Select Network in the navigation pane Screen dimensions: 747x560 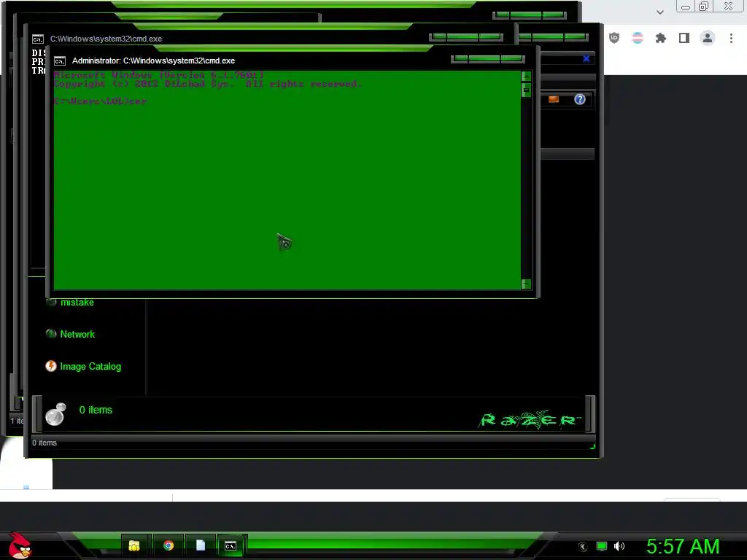(x=77, y=334)
